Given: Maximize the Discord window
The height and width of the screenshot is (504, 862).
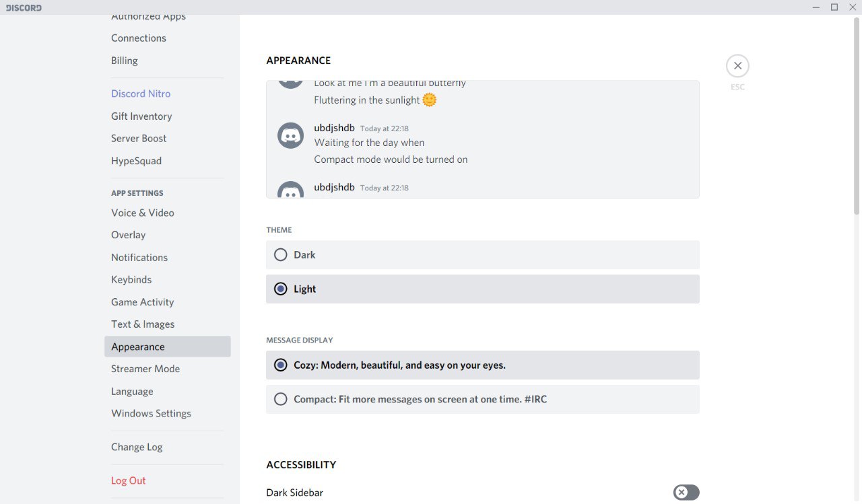Looking at the screenshot, I should pyautogui.click(x=834, y=7).
